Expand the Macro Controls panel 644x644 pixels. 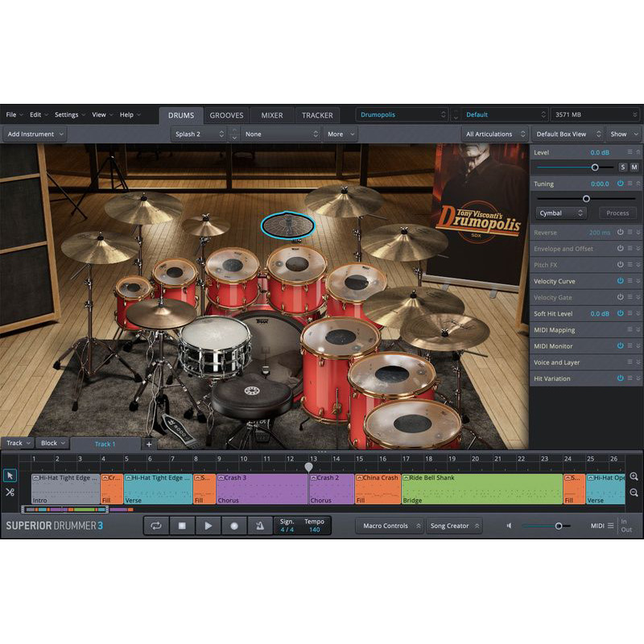pyautogui.click(x=390, y=526)
